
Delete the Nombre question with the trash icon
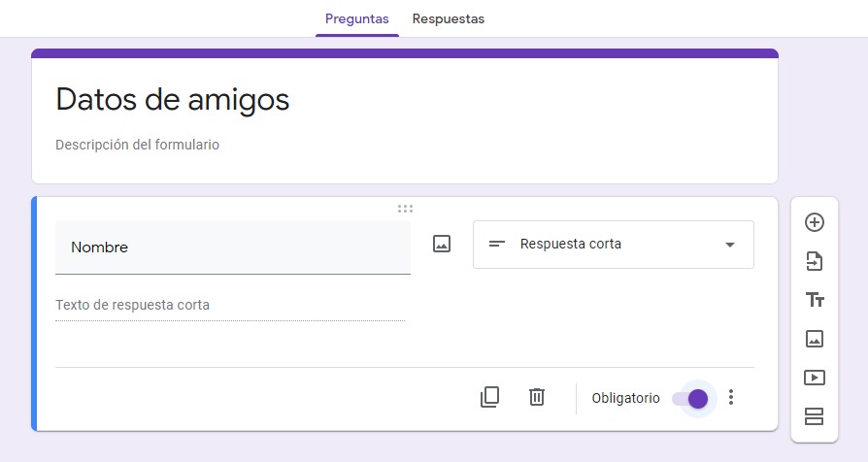click(x=537, y=397)
